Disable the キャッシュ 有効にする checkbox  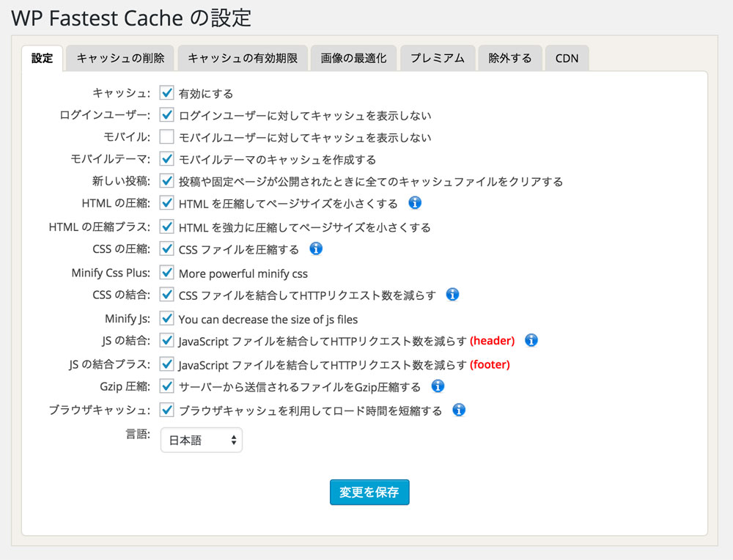pyautogui.click(x=166, y=93)
